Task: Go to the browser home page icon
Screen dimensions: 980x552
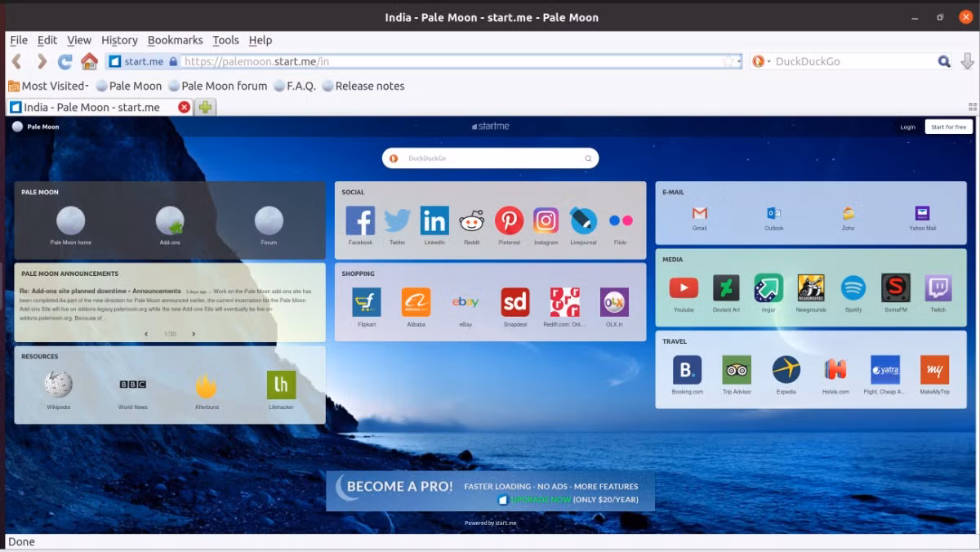Action: pos(89,61)
